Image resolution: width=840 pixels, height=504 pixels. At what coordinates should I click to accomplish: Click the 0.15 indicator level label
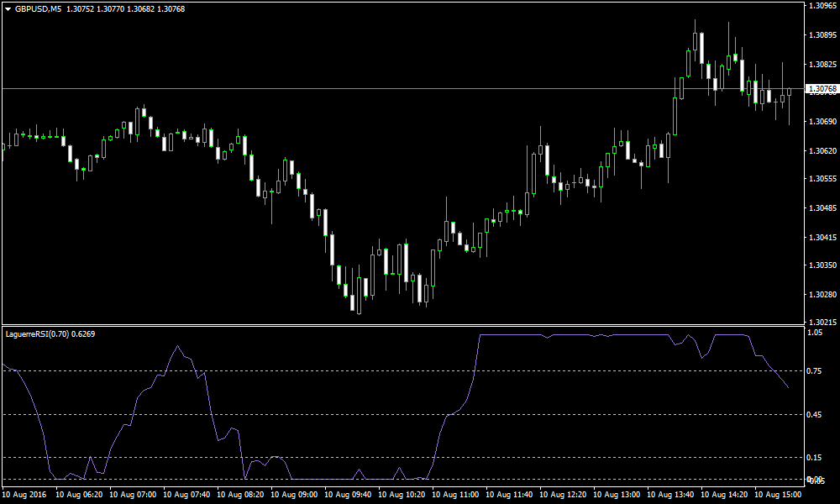814,457
